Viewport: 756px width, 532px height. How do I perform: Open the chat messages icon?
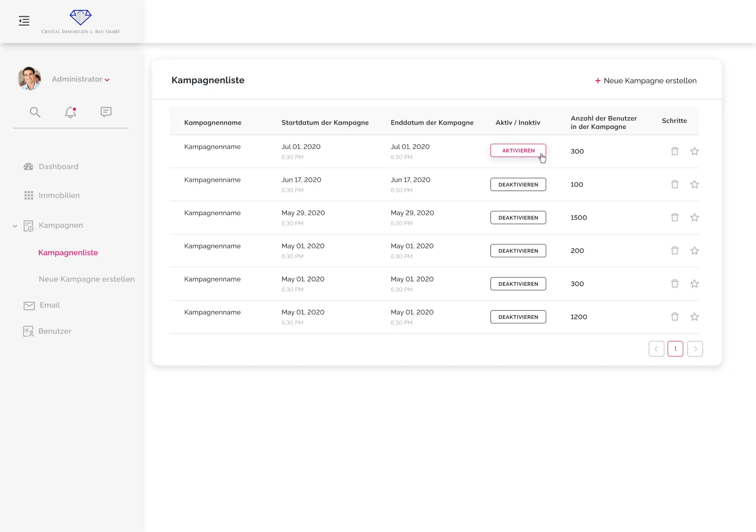pyautogui.click(x=106, y=112)
